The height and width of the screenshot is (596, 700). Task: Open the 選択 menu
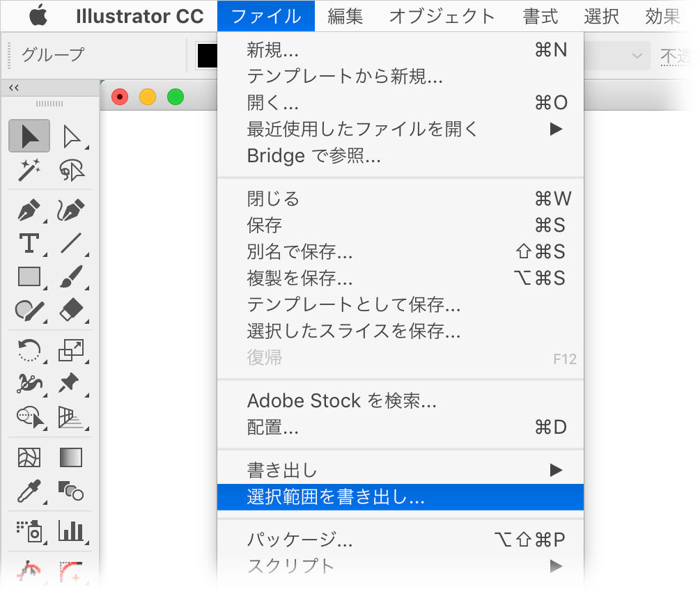[x=601, y=16]
